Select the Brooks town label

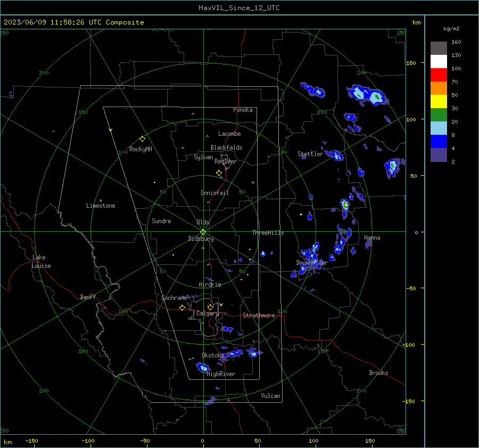pos(378,373)
